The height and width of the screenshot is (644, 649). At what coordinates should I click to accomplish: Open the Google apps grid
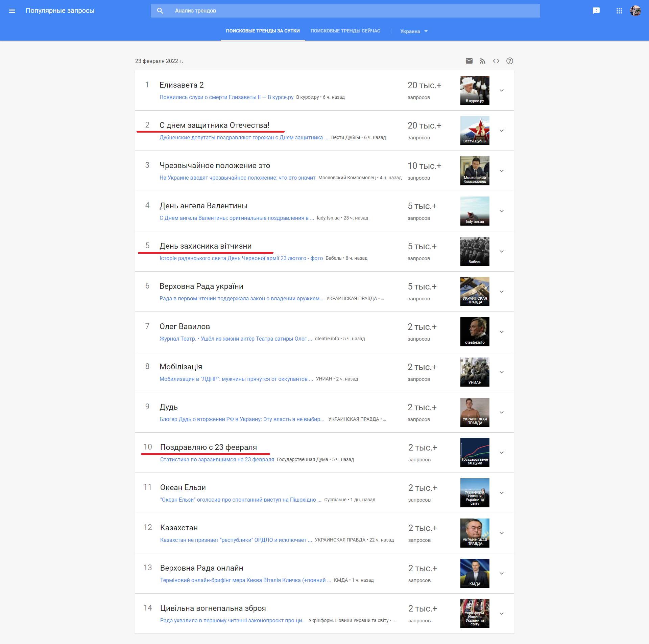[619, 11]
